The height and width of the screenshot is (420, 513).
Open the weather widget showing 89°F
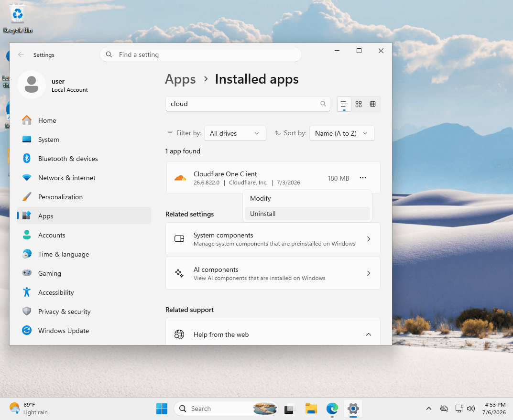29,409
